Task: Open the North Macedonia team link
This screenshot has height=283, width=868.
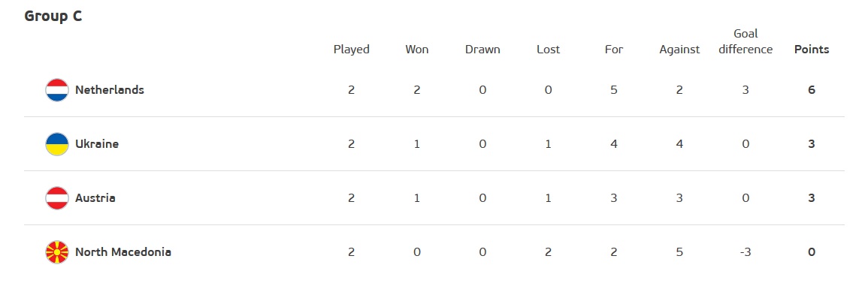Action: point(123,253)
